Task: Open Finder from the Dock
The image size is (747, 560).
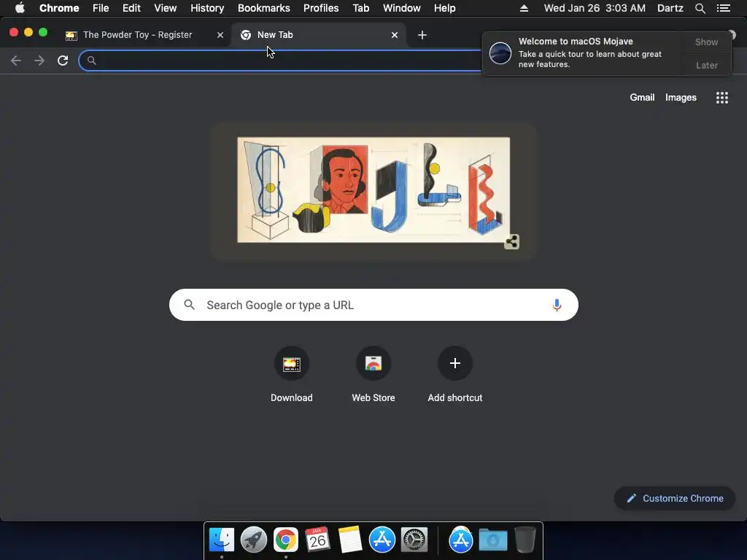Action: (x=222, y=540)
